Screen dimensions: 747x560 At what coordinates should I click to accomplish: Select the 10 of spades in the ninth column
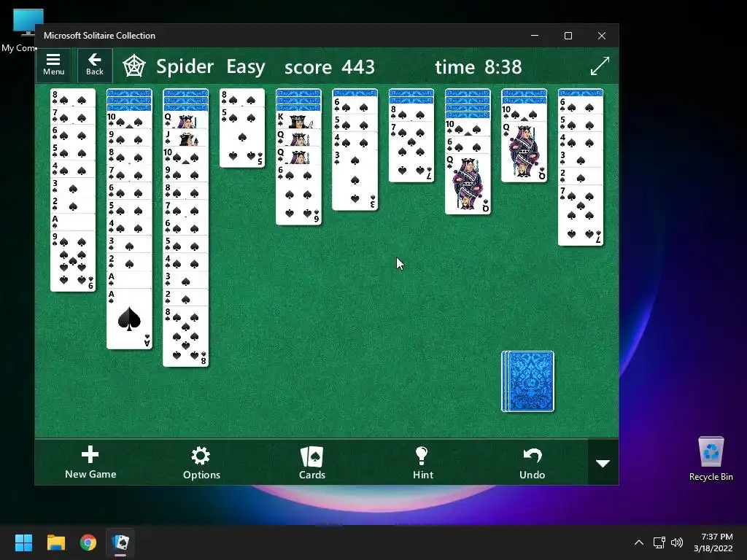pyautogui.click(x=524, y=113)
